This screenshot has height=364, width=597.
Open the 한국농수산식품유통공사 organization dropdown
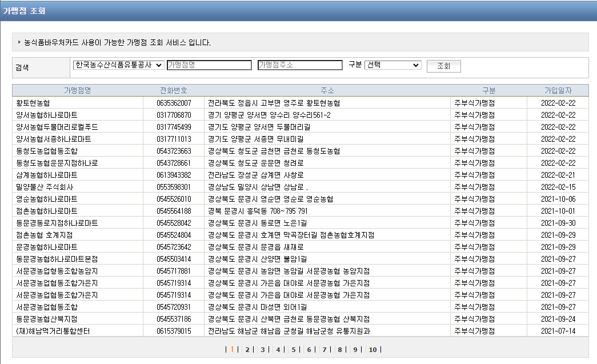pyautogui.click(x=116, y=65)
